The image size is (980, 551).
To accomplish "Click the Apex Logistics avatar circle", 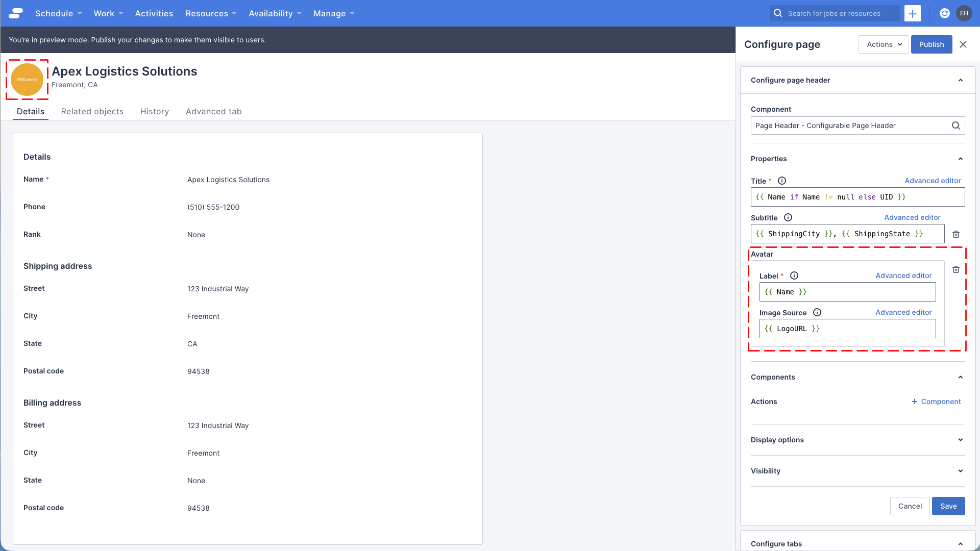I will coord(27,79).
